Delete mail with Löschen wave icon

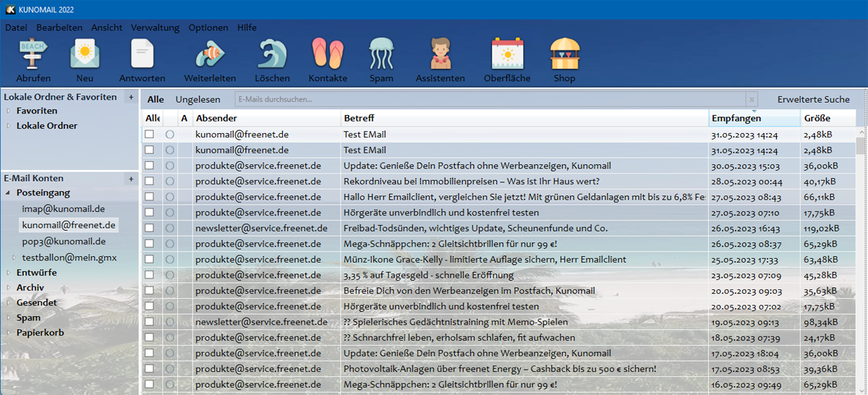(272, 55)
